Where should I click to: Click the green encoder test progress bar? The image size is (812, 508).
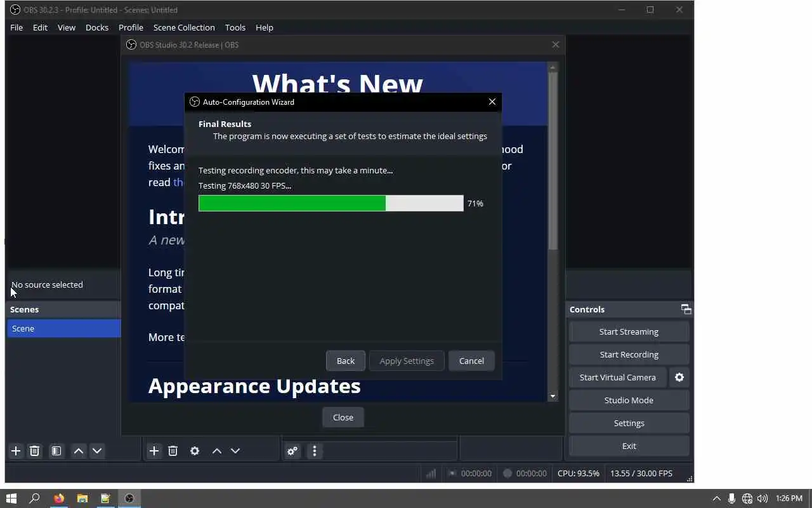331,203
